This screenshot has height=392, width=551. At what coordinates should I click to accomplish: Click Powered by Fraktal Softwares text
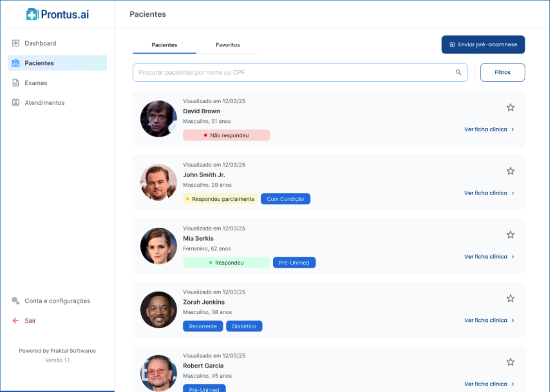tap(57, 351)
